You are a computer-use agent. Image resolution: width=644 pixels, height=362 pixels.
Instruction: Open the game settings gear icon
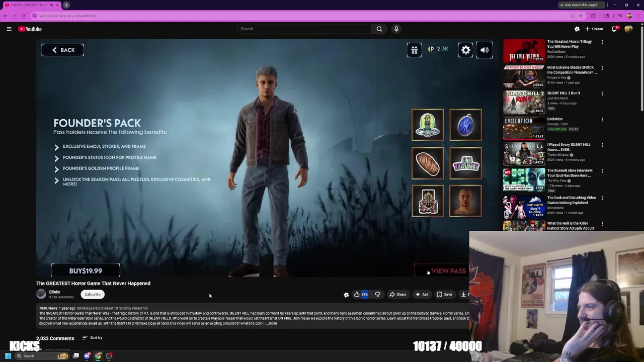tap(466, 50)
